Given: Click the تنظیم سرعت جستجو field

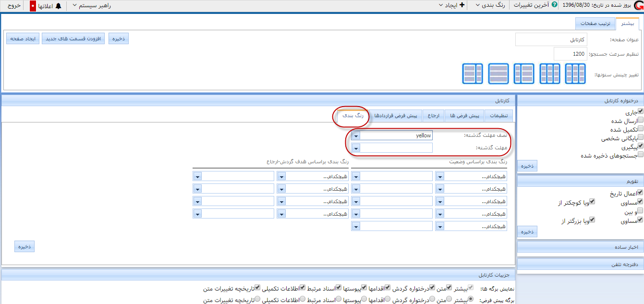Looking at the screenshot, I should pyautogui.click(x=570, y=54).
